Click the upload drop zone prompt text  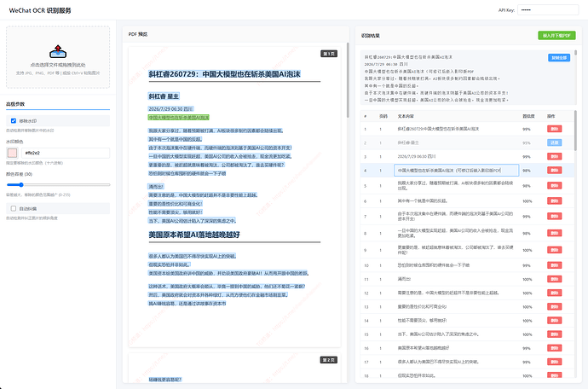58,65
